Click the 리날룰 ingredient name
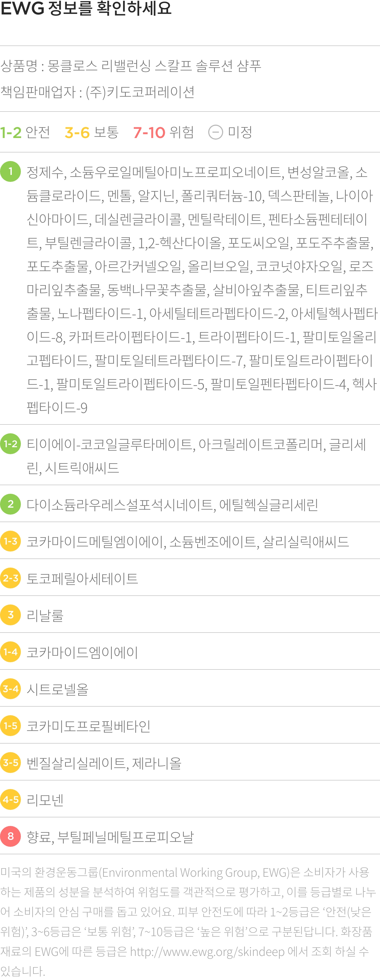Image resolution: width=380 pixels, height=980 pixels. point(45,615)
